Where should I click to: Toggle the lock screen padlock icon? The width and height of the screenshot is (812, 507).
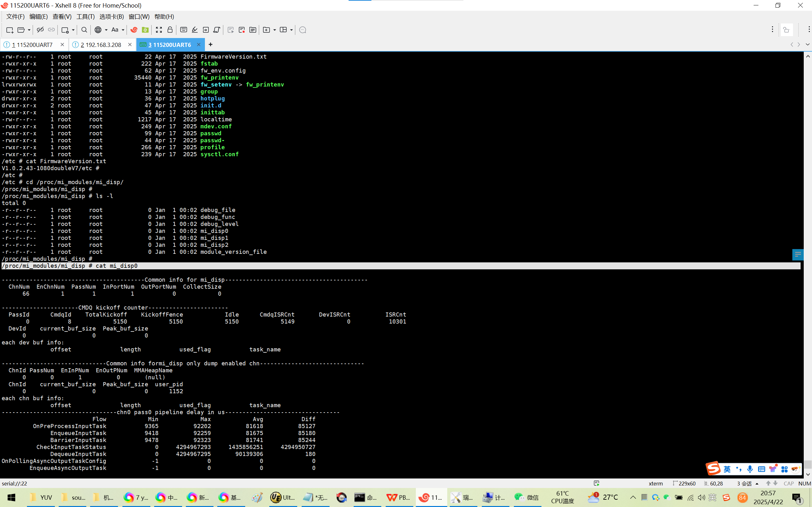point(170,30)
